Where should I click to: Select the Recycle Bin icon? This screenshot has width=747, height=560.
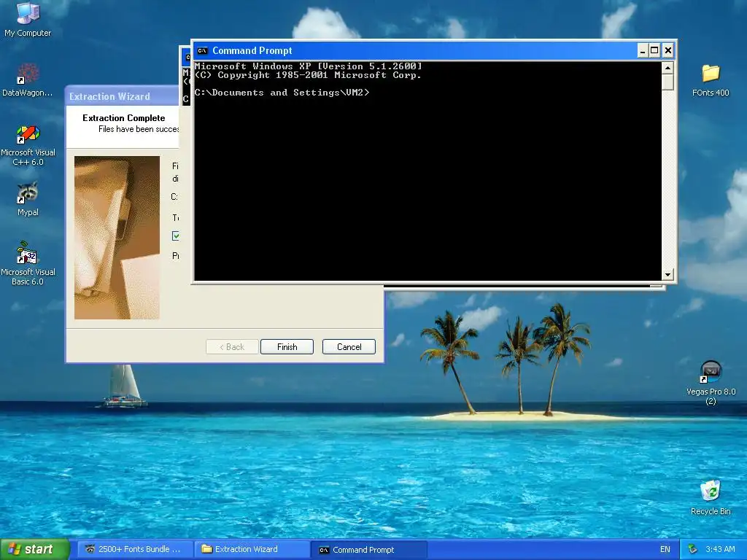(x=711, y=497)
